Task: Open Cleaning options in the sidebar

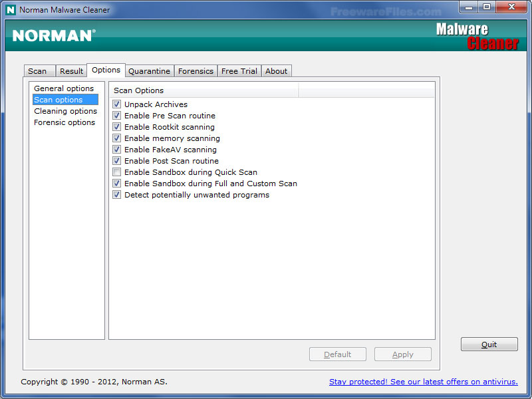Action: (x=65, y=111)
